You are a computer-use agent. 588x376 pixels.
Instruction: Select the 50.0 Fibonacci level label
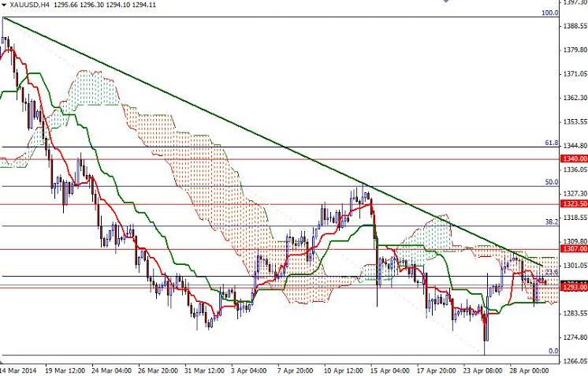[551, 182]
